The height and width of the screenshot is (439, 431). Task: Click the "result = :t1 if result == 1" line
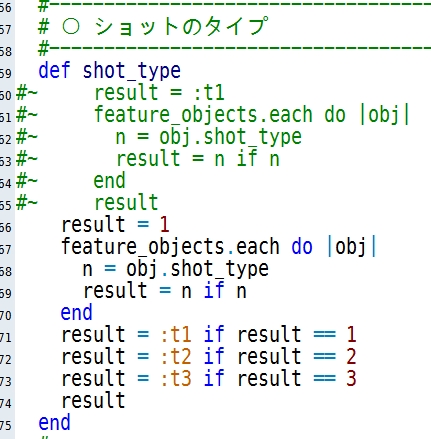point(209,335)
